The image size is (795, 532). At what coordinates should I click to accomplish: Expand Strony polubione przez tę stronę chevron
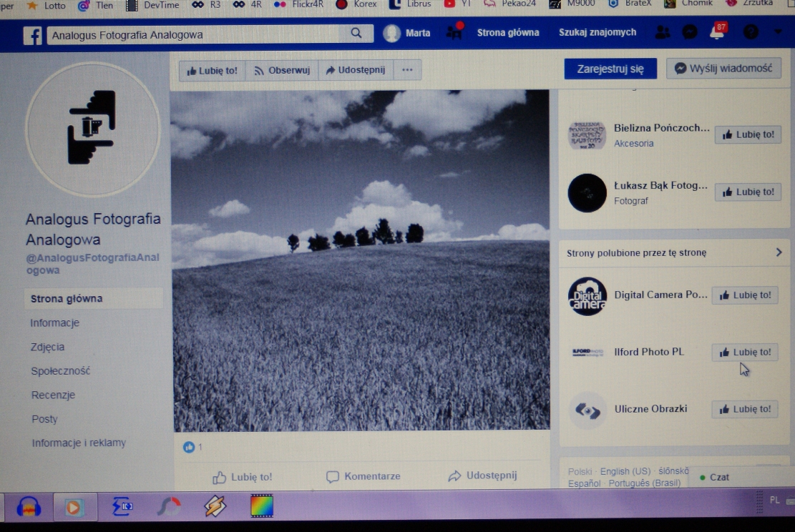779,252
